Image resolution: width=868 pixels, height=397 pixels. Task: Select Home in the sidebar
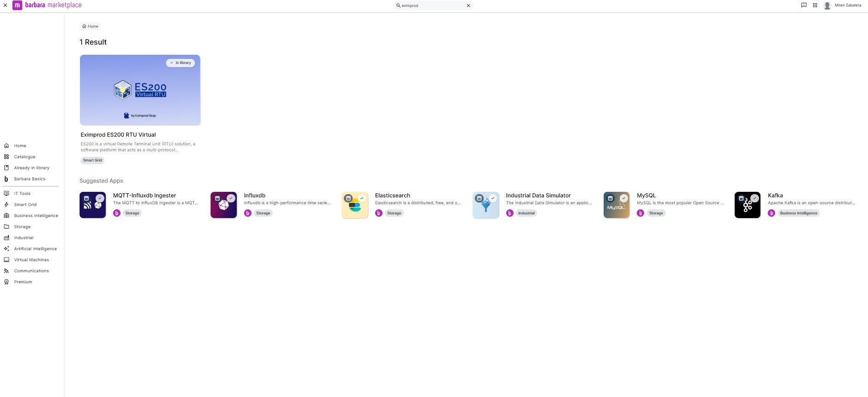(20, 146)
